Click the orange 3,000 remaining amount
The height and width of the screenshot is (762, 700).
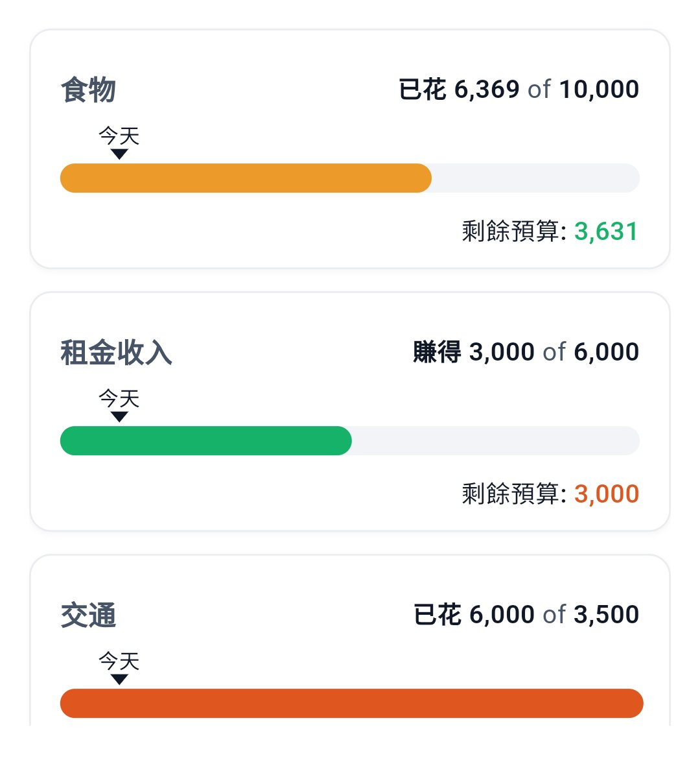point(607,494)
